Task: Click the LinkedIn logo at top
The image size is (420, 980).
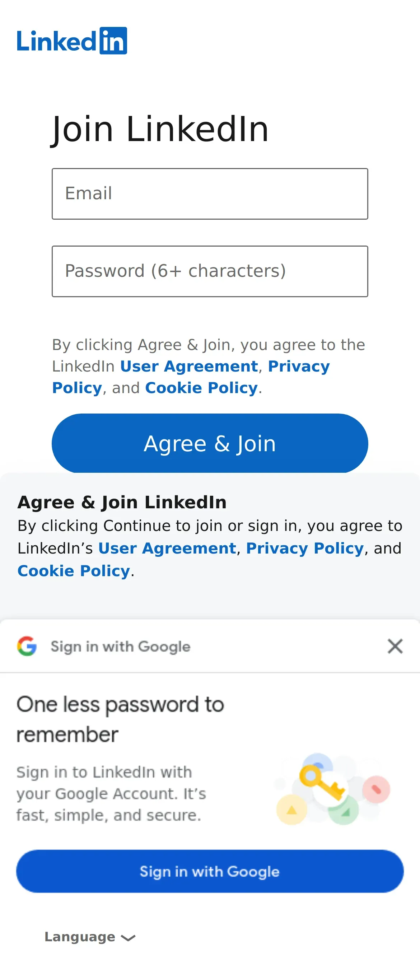Action: (x=72, y=41)
